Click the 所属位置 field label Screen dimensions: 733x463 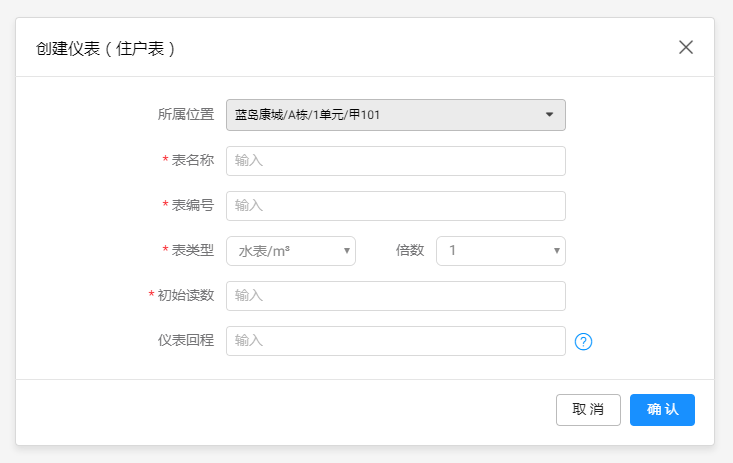(x=186, y=115)
